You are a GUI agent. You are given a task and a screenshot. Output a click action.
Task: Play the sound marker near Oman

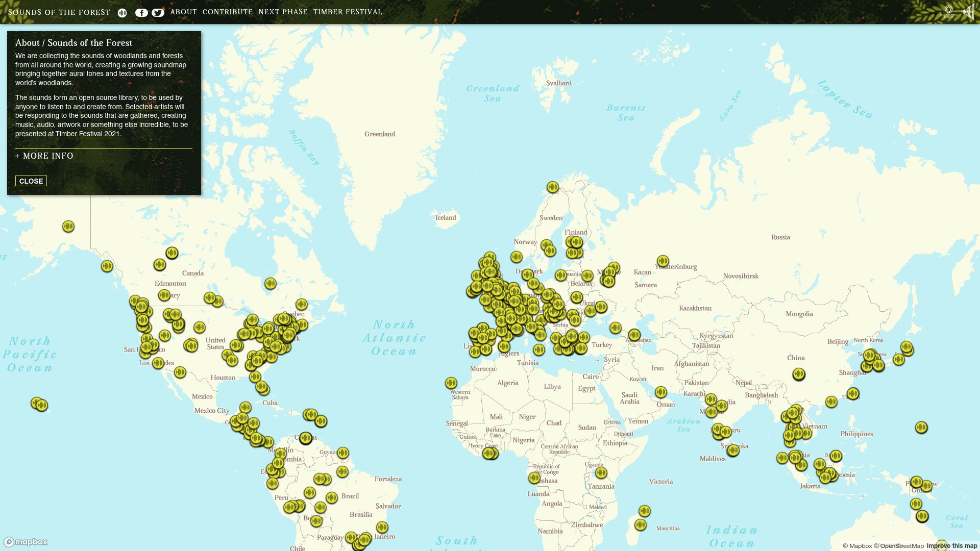tap(661, 392)
